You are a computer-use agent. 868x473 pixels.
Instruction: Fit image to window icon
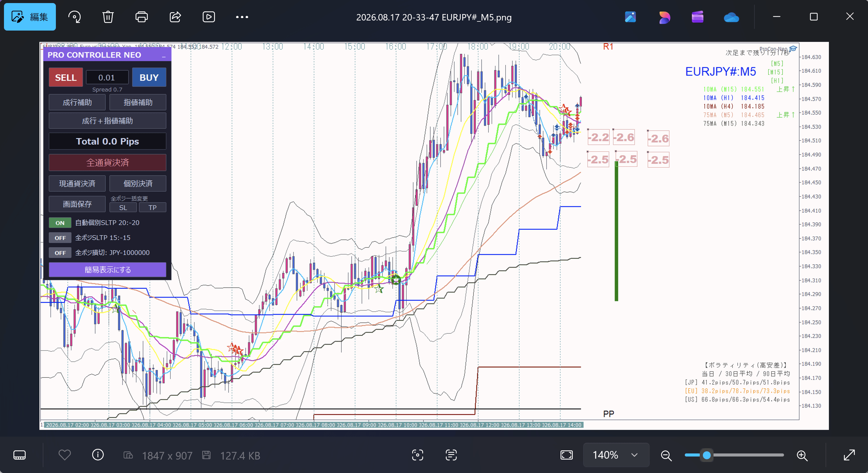pyautogui.click(x=566, y=455)
